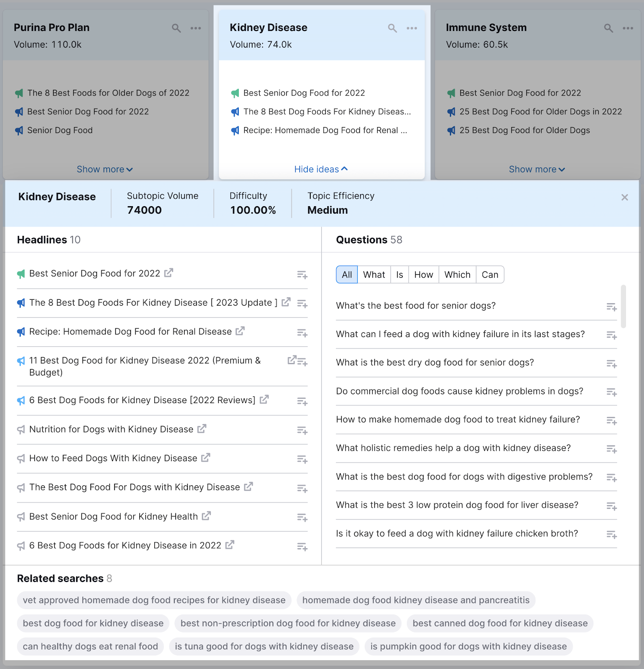Filter questions by What tab
644x669 pixels.
tap(374, 275)
